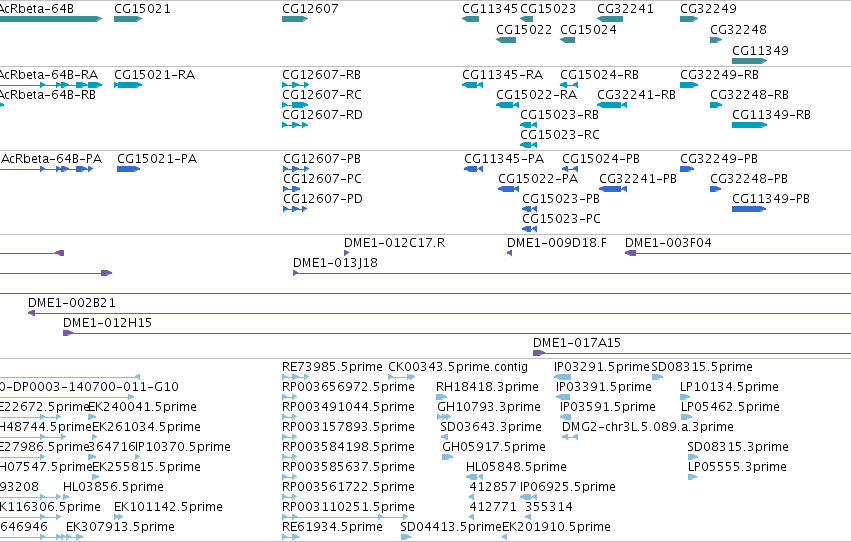The image size is (851, 542).
Task: Click the CG15022-PA protein label
Action: coord(538,178)
